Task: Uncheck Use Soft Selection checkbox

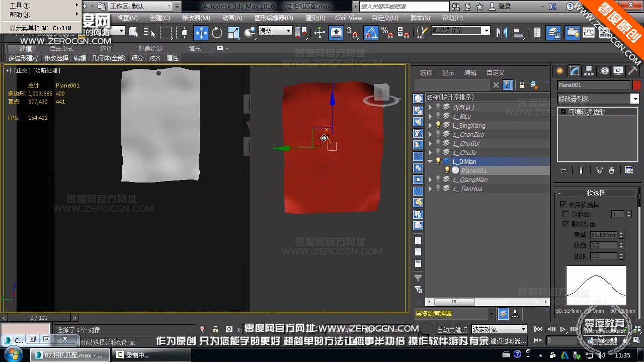Action: (x=563, y=205)
